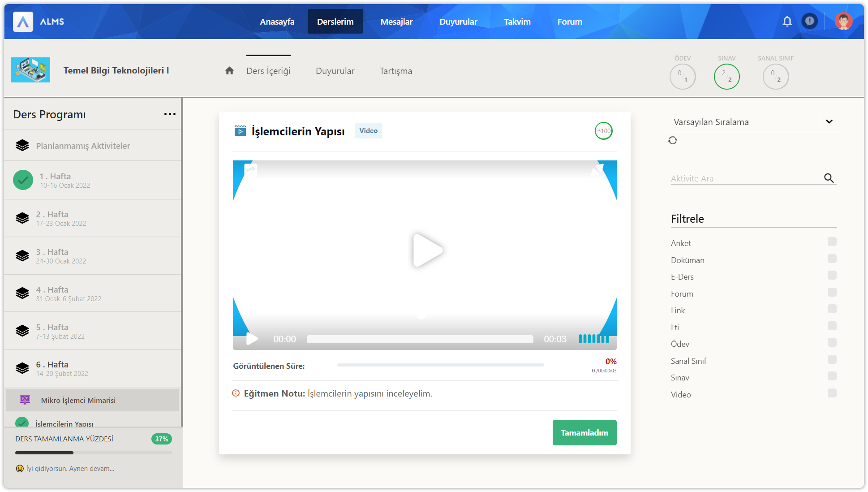This screenshot has width=868, height=492.
Task: Click the notification bell icon
Action: (x=787, y=22)
